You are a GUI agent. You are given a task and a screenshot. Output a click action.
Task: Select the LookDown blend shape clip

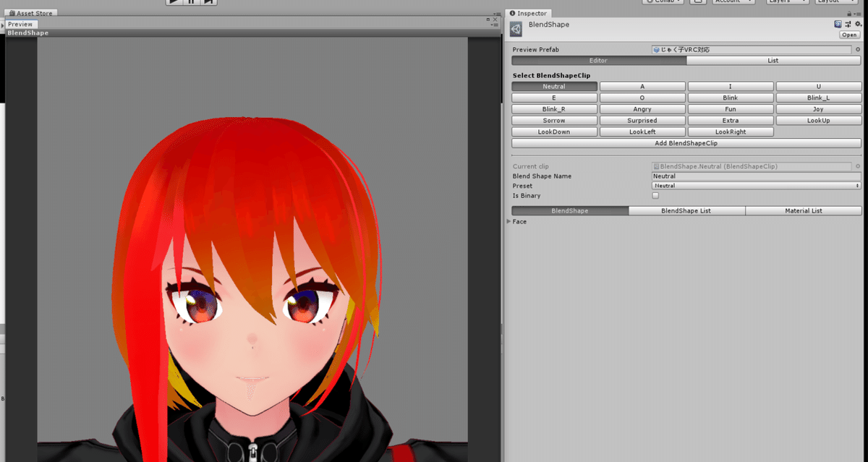tap(554, 132)
